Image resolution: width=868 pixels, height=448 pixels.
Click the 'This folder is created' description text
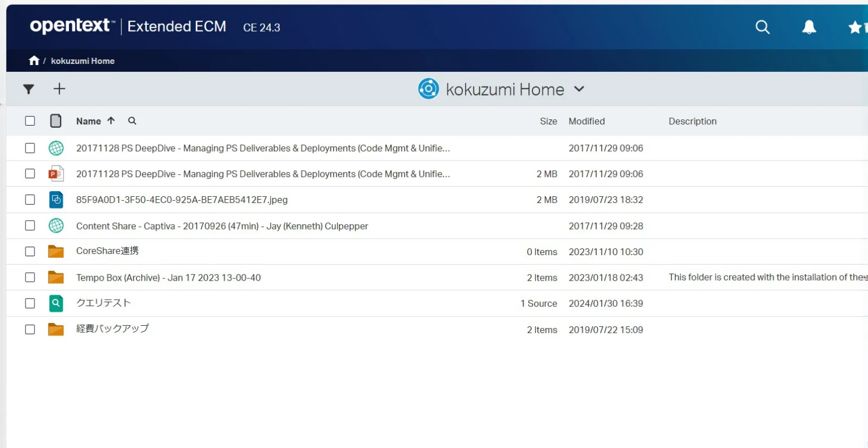tap(768, 277)
